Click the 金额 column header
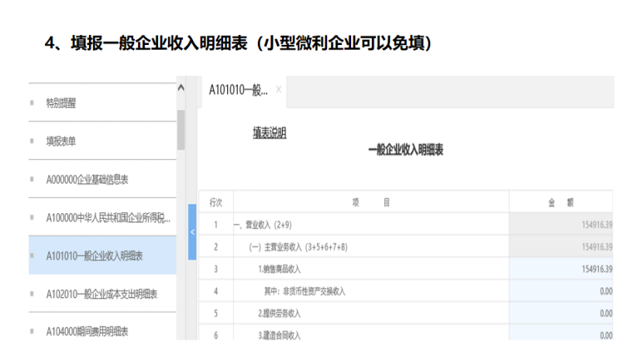This screenshot has width=644, height=363. 561,202
